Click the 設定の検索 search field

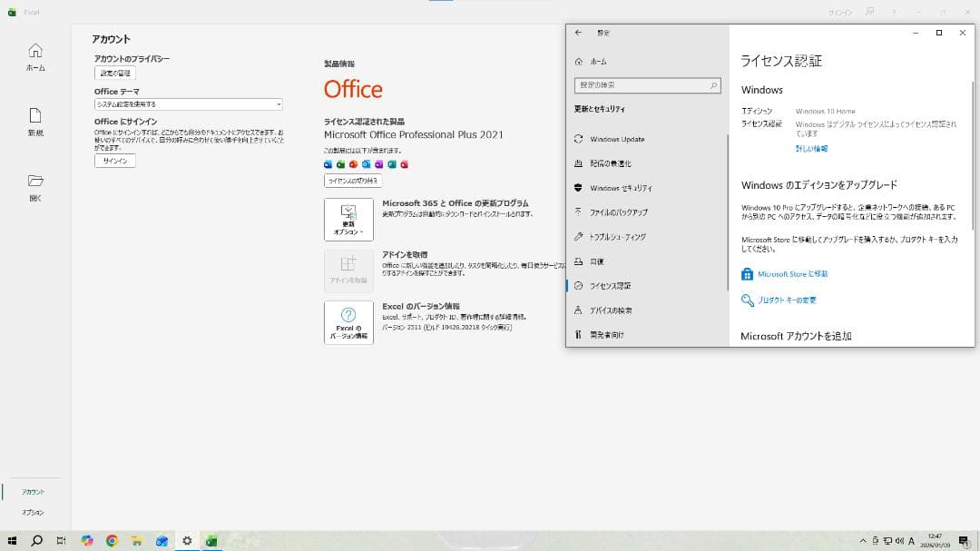coord(646,85)
